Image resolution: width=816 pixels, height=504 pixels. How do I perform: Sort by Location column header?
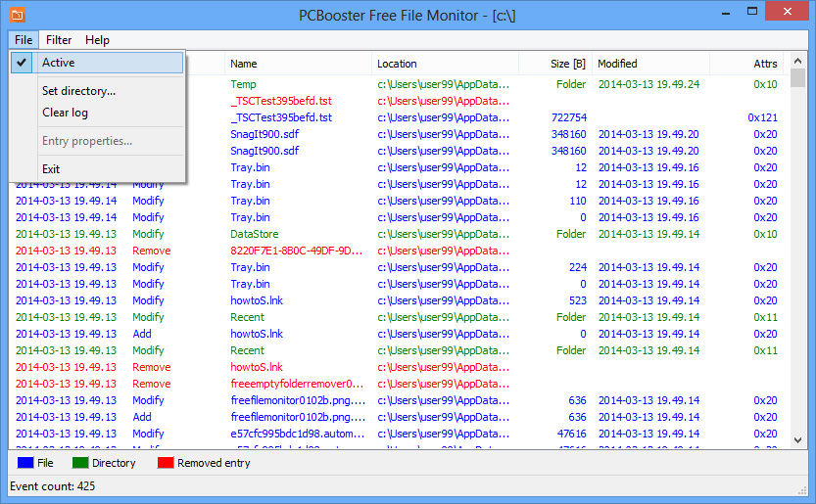tap(445, 64)
